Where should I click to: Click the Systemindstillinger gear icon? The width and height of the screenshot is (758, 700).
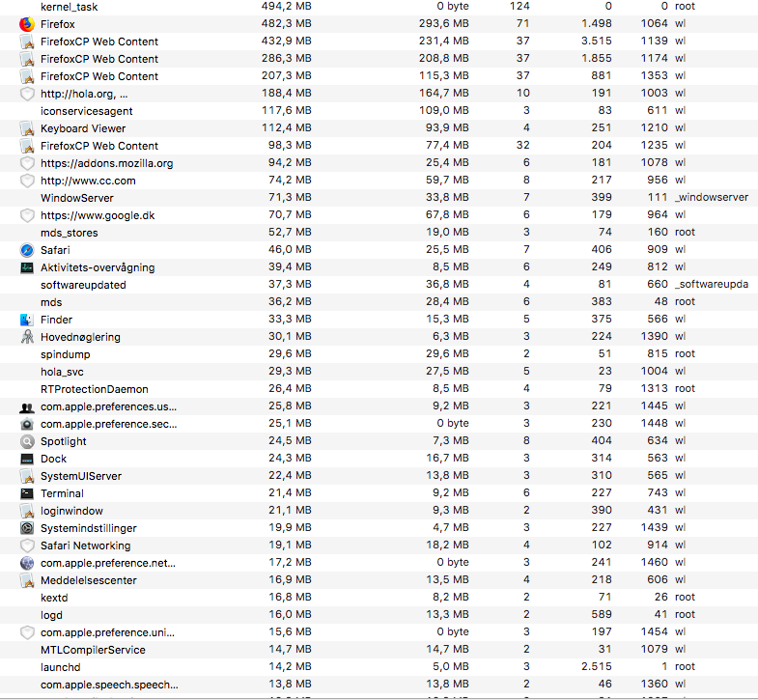[x=27, y=528]
